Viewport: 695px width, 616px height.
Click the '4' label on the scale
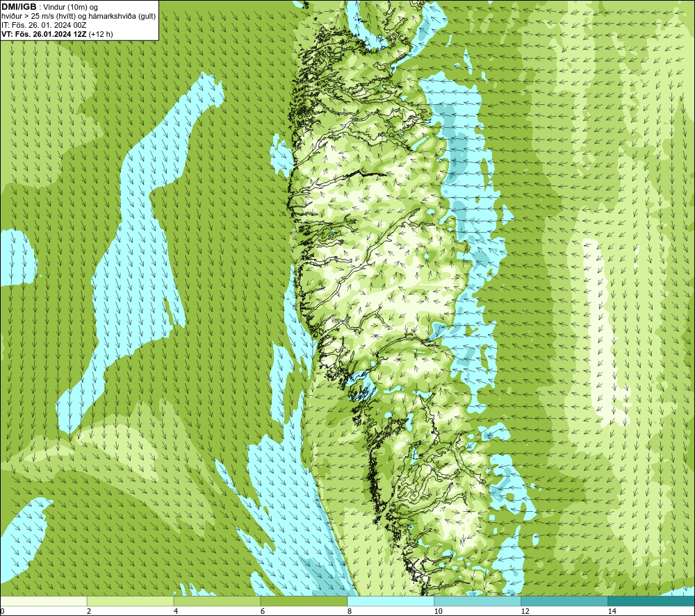(x=176, y=612)
